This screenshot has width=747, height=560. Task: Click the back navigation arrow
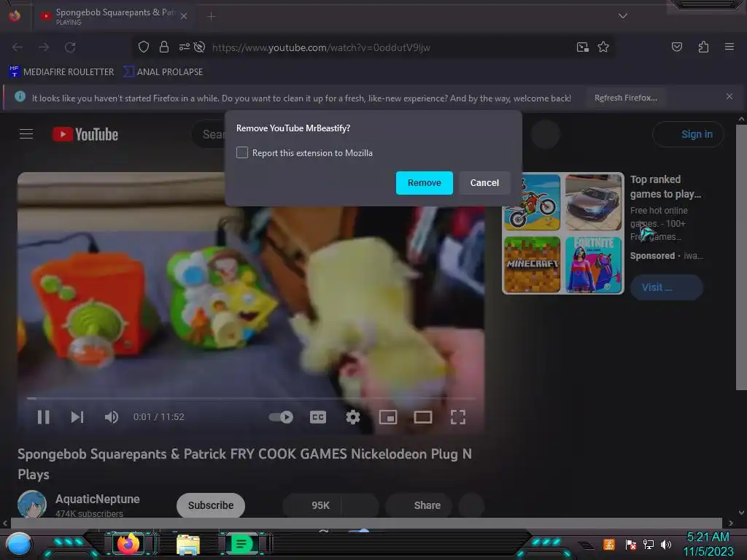point(18,47)
